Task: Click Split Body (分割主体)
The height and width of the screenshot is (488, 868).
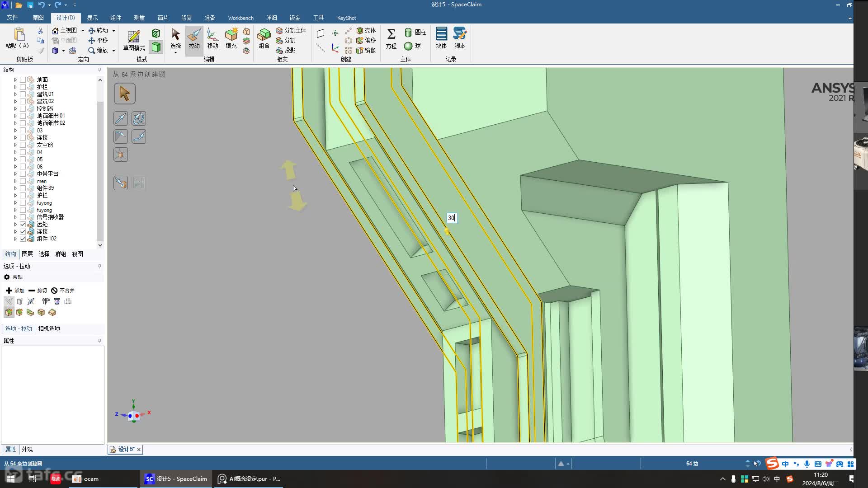Action: (291, 30)
